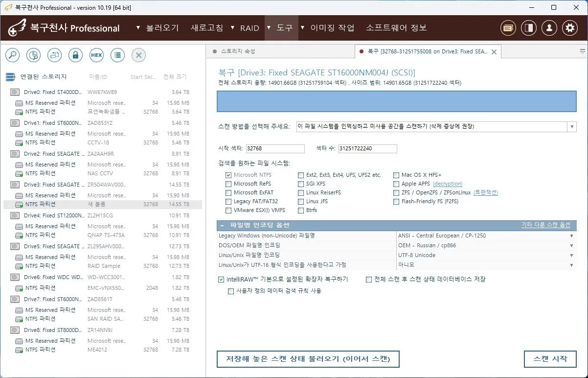
Task: Toggle Microsoft NTFS checkbox
Action: (228, 175)
